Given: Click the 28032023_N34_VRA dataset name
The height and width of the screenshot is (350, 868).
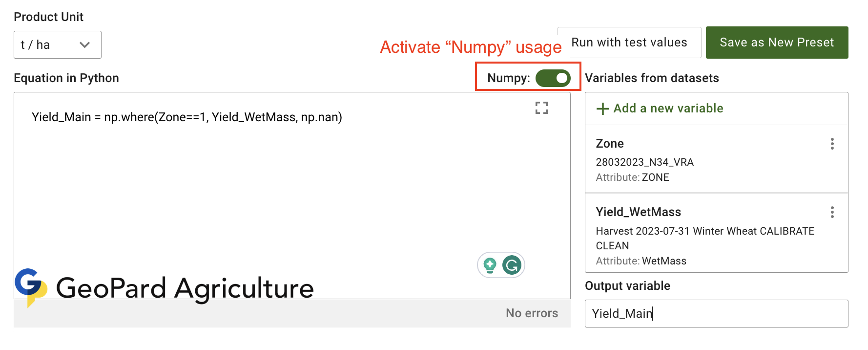Looking at the screenshot, I should 644,162.
